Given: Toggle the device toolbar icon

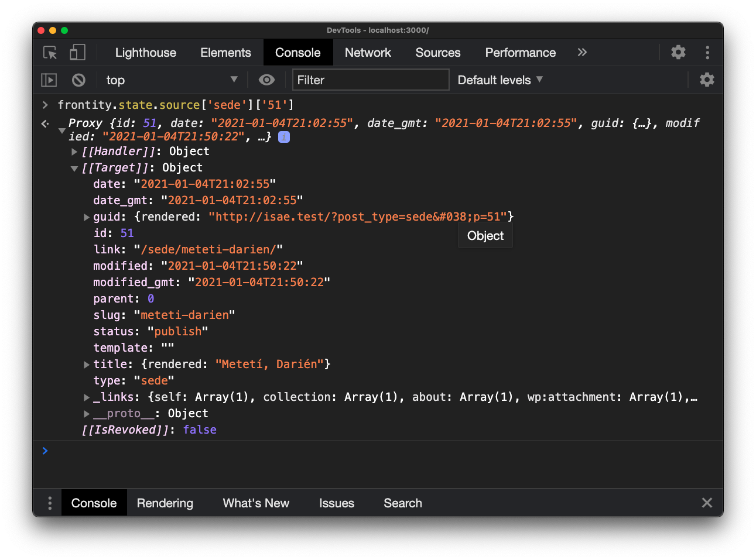Looking at the screenshot, I should (77, 53).
